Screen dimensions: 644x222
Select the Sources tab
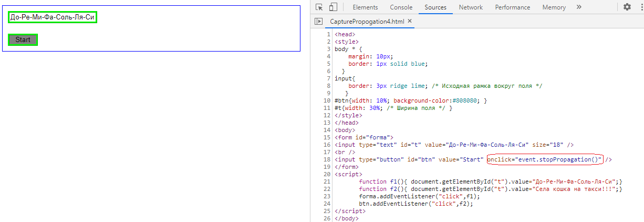(435, 7)
